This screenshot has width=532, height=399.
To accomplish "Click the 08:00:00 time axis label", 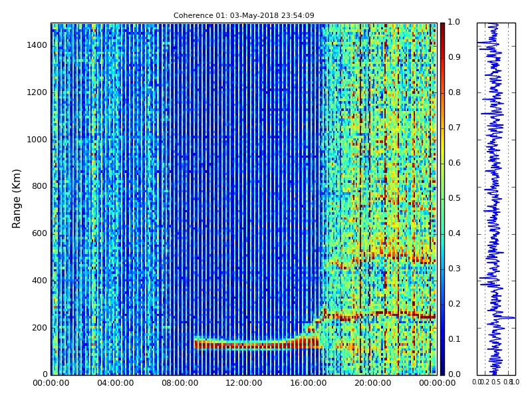I will [x=180, y=383].
